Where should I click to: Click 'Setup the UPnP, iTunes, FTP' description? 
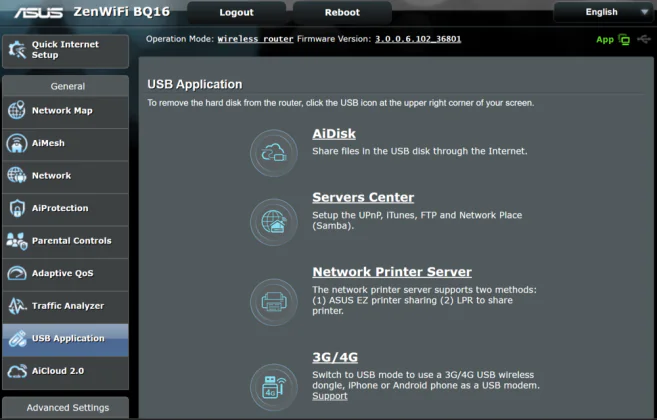pos(417,220)
